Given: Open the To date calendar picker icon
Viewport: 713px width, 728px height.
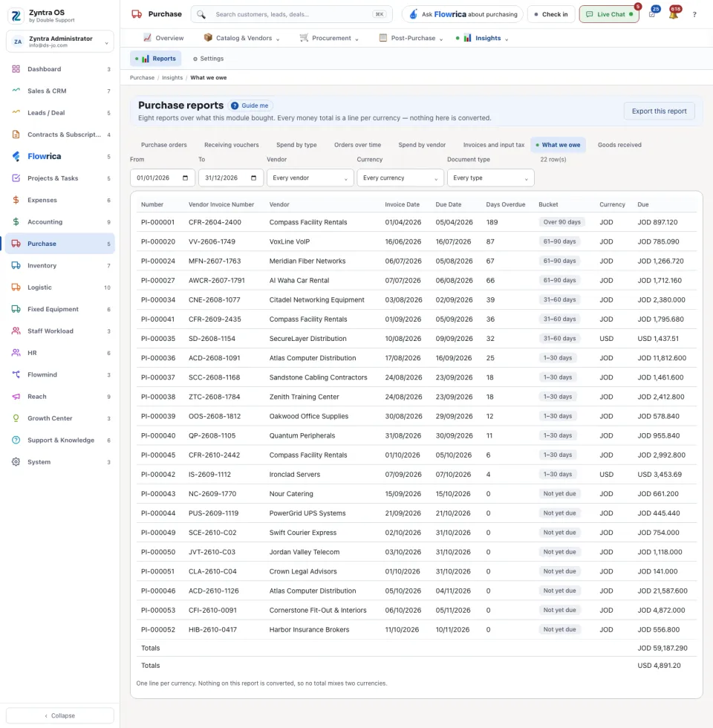Looking at the screenshot, I should tap(253, 178).
